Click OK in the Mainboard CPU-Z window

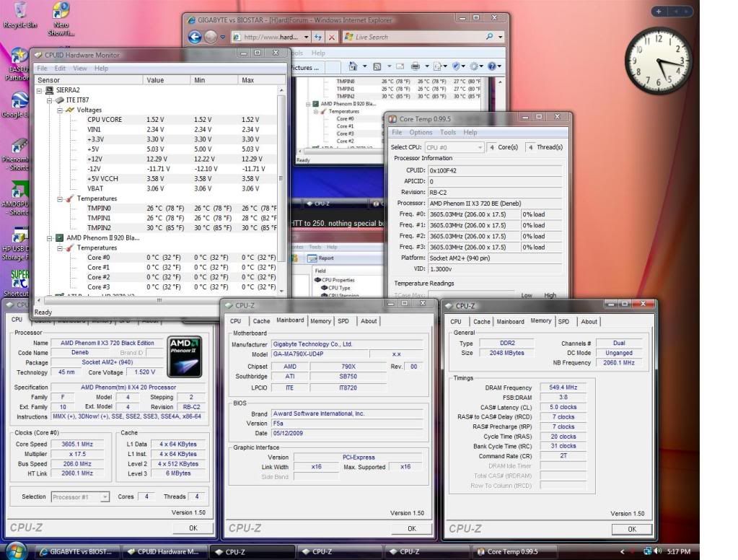pos(412,528)
